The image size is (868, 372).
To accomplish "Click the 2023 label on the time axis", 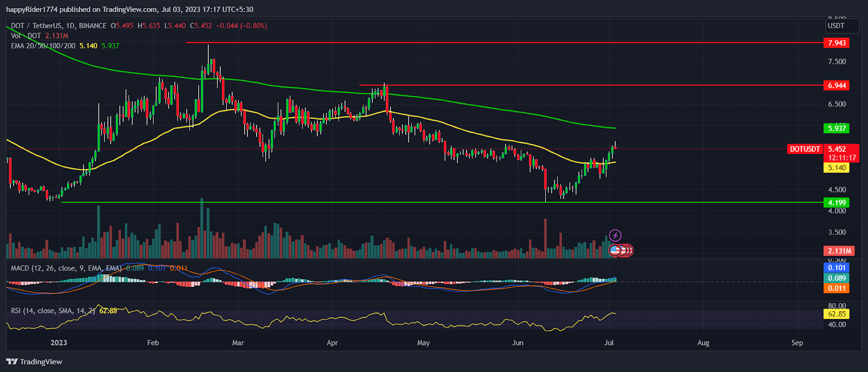I will tap(59, 343).
